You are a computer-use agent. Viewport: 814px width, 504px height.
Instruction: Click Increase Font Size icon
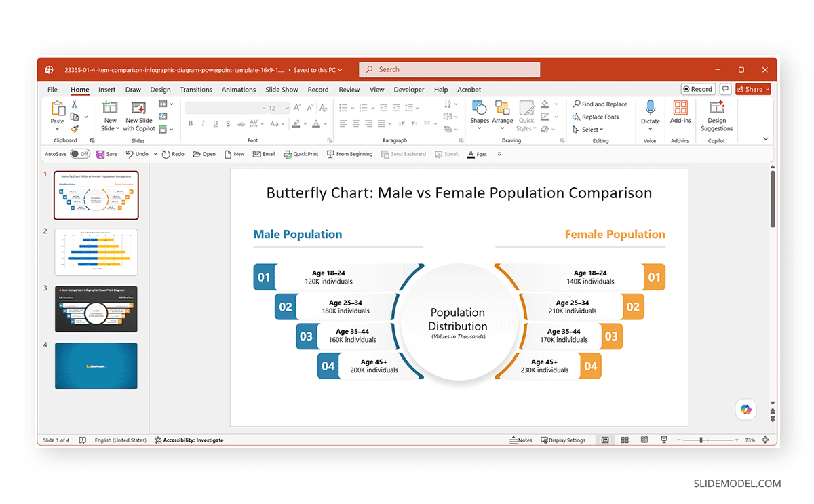point(297,108)
